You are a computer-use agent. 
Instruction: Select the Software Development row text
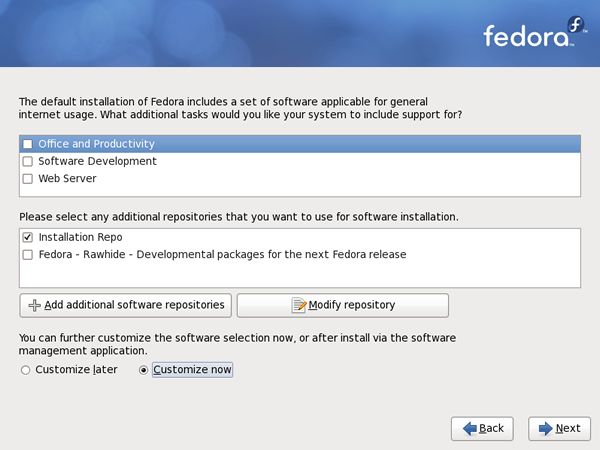pos(97,161)
